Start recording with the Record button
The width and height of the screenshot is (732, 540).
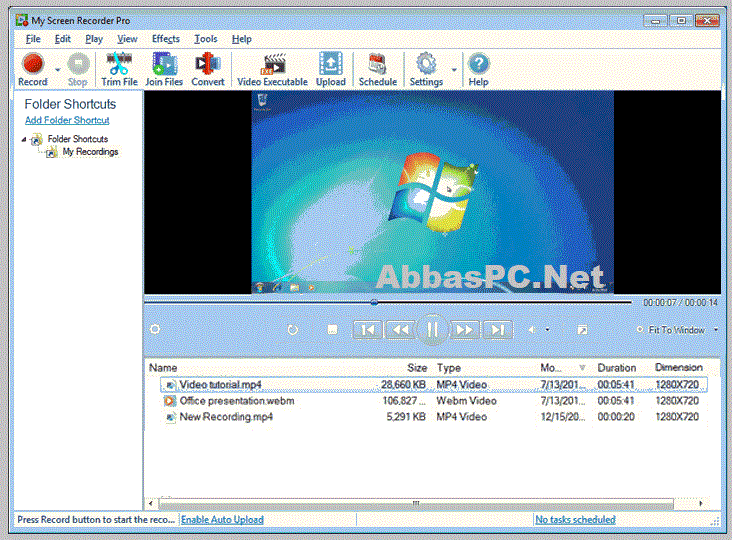pos(33,70)
